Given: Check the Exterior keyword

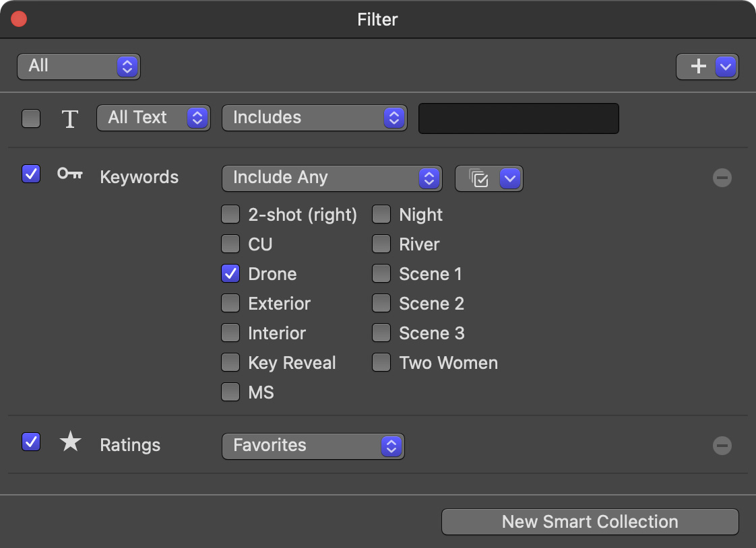Looking at the screenshot, I should [230, 303].
